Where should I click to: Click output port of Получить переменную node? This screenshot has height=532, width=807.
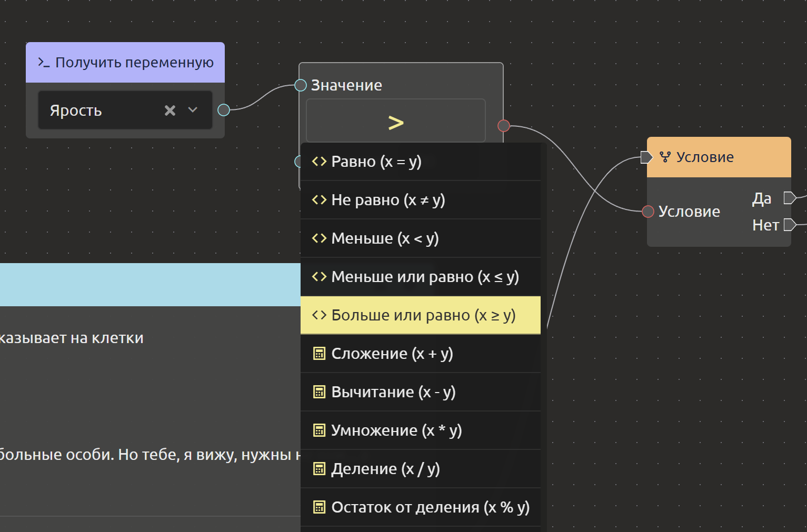pyautogui.click(x=224, y=110)
